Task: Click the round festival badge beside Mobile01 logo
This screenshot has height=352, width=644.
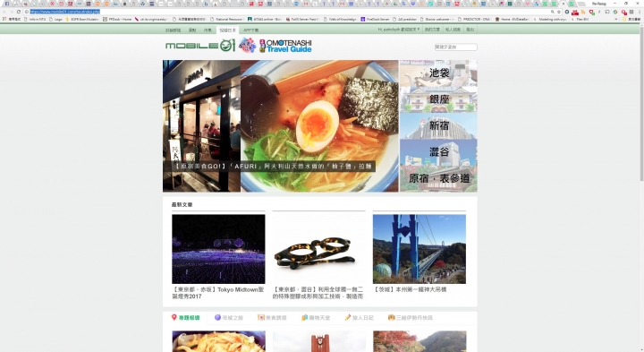Action: [247, 46]
